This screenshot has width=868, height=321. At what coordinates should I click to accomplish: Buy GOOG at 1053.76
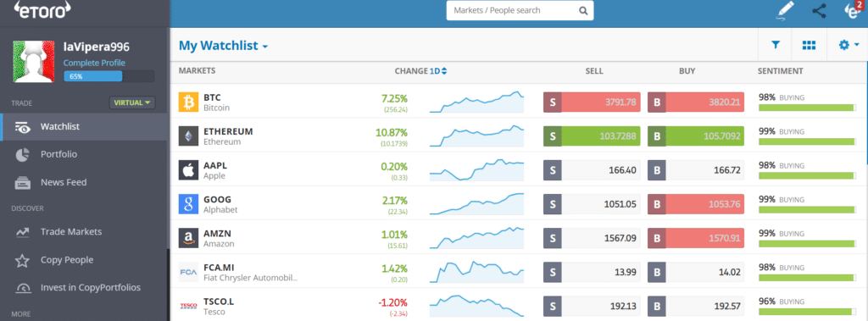696,204
